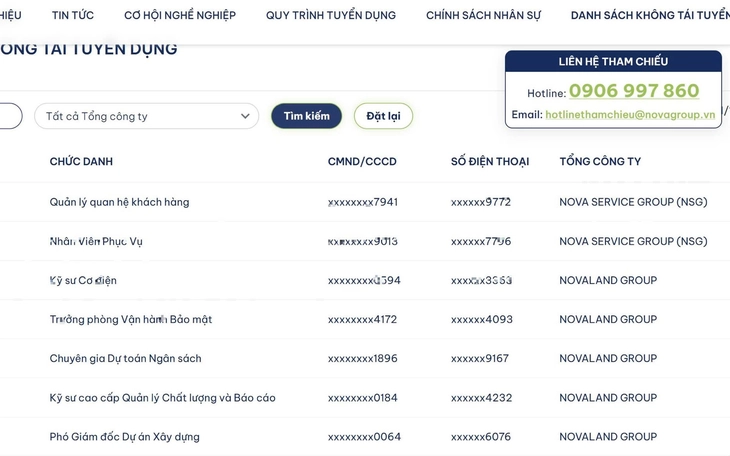Select Kỹ sư cao cấp Quản lý Chất lượng
Screen dimensions: 730x456
point(162,398)
